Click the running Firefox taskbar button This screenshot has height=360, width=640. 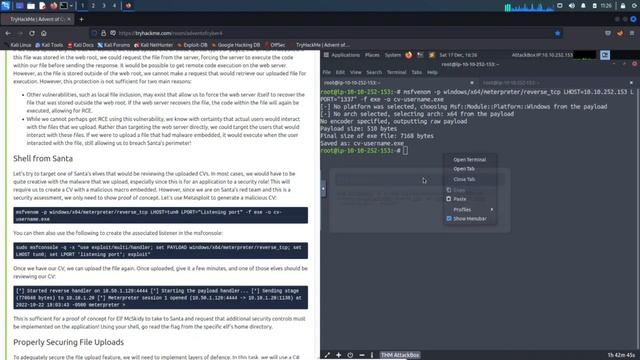tap(128, 6)
